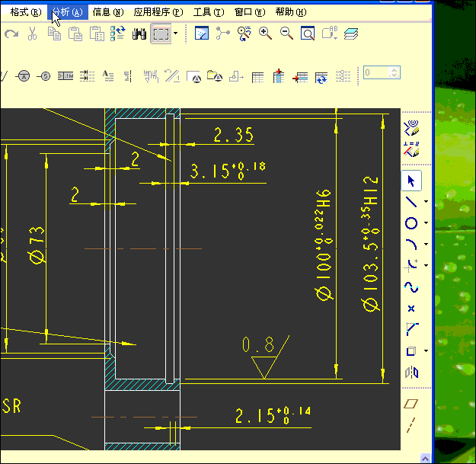Expand the offset edge dropdown arrow
The image size is (476, 464).
[426, 351]
